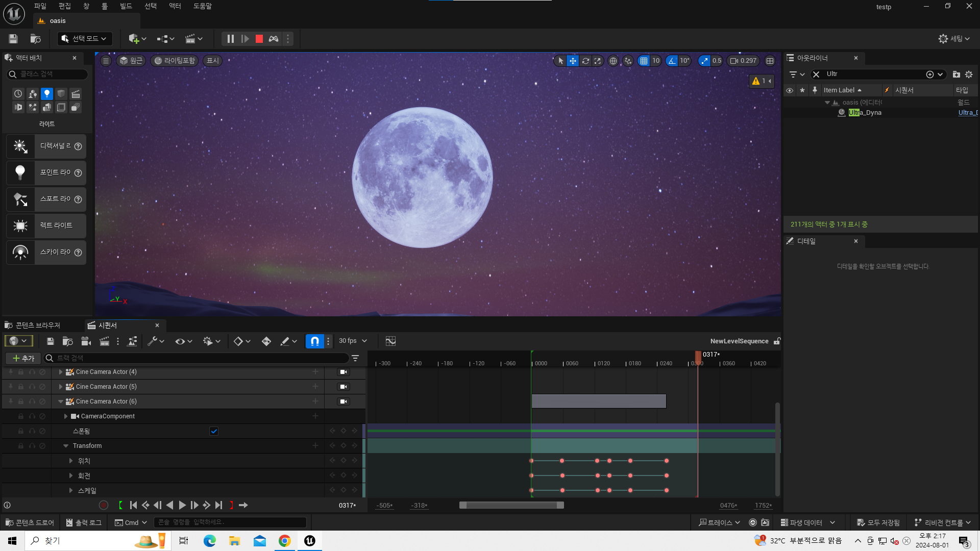Click the sequencer horizontal timeline scrollbar
This screenshot has width=980, height=551.
tap(511, 505)
